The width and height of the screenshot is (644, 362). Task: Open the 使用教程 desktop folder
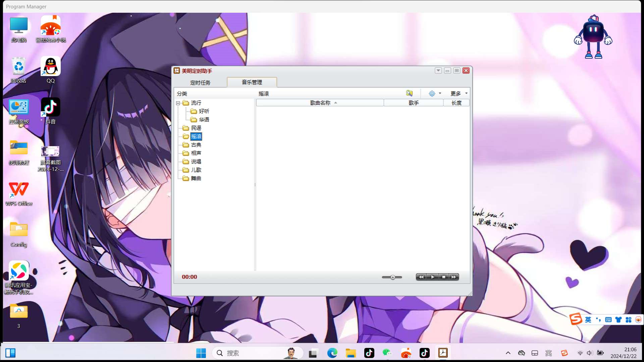tap(19, 152)
